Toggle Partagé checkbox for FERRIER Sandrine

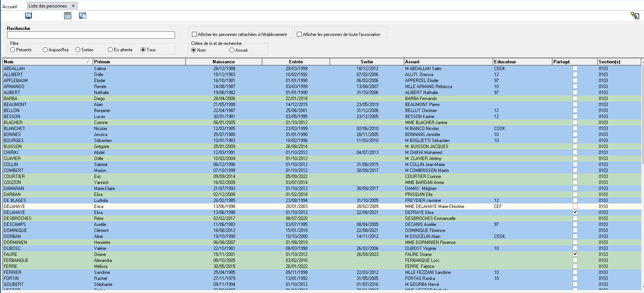pos(575,272)
